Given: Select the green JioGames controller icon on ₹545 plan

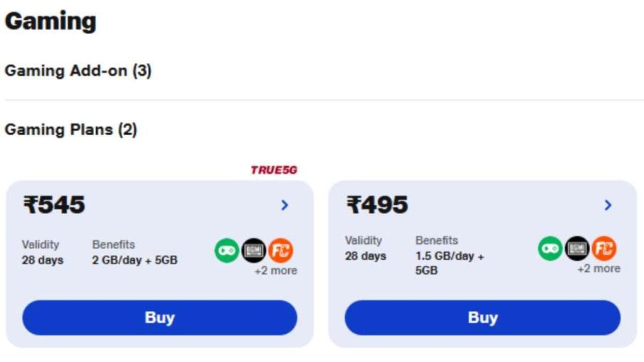Looking at the screenshot, I should pos(226,249).
